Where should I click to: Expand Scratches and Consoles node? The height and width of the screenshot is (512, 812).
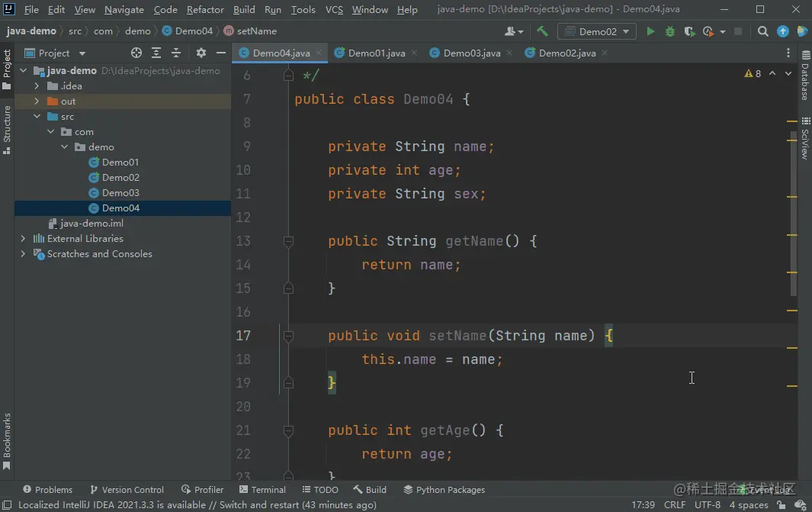[x=23, y=254]
